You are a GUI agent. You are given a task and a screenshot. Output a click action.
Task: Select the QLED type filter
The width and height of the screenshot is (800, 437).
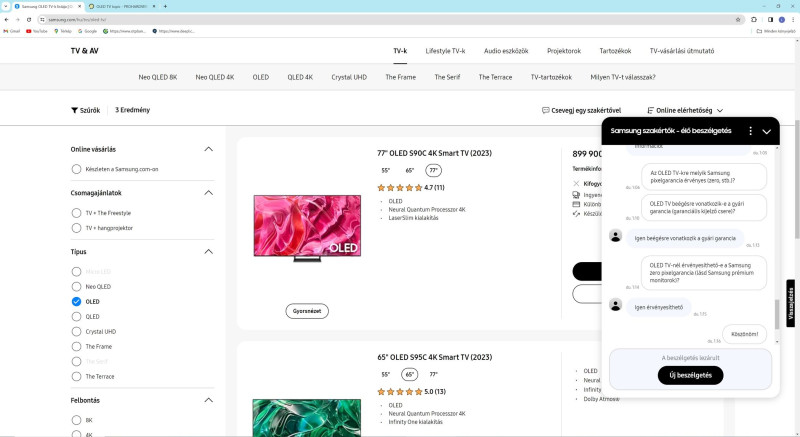tap(76, 317)
